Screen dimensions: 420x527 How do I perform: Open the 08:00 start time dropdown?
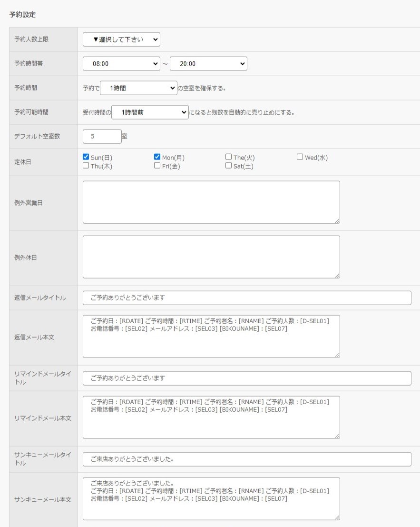[121, 64]
